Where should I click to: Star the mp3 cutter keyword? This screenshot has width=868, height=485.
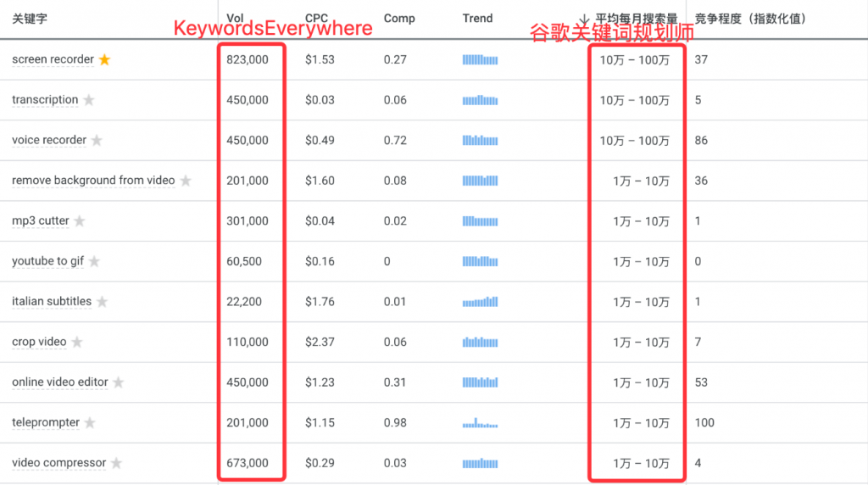[x=80, y=221]
